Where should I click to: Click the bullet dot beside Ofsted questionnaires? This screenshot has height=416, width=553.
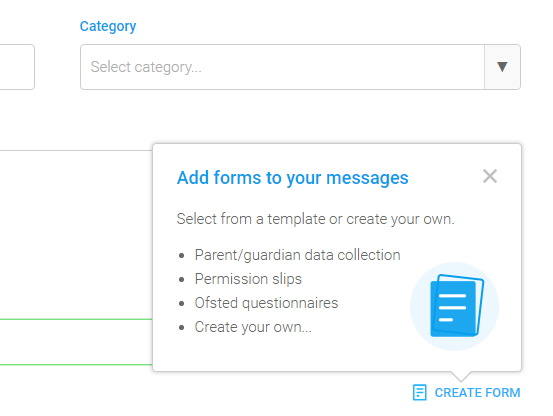[182, 304]
